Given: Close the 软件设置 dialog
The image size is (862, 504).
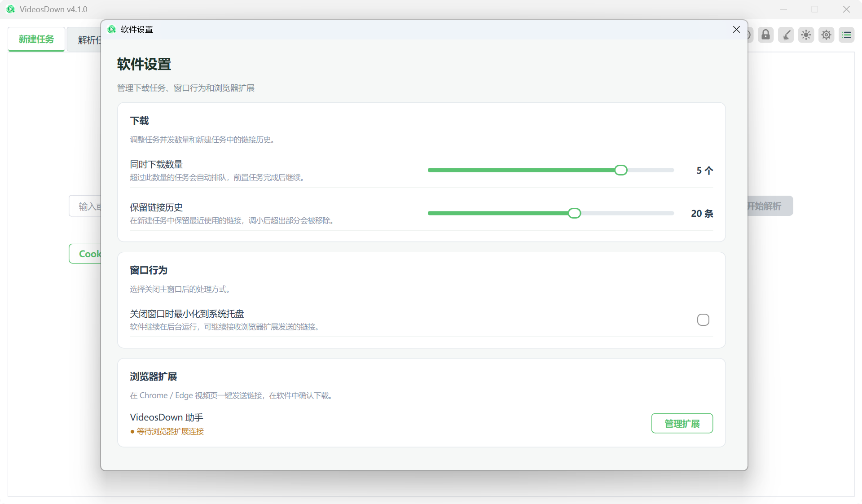Looking at the screenshot, I should [736, 29].
